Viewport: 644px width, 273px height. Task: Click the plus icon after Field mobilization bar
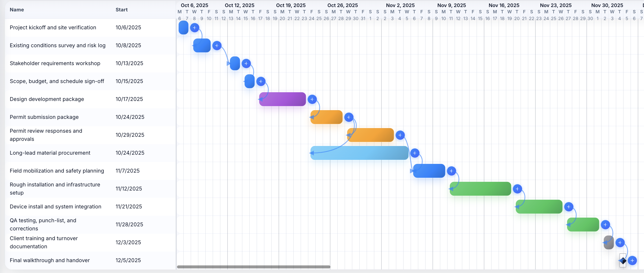452,171
